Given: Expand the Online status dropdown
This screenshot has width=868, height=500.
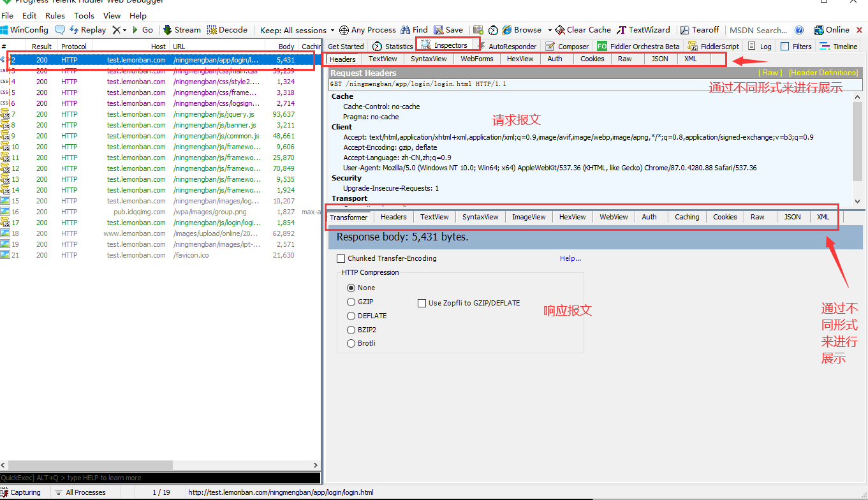Looking at the screenshot, I should [x=833, y=29].
